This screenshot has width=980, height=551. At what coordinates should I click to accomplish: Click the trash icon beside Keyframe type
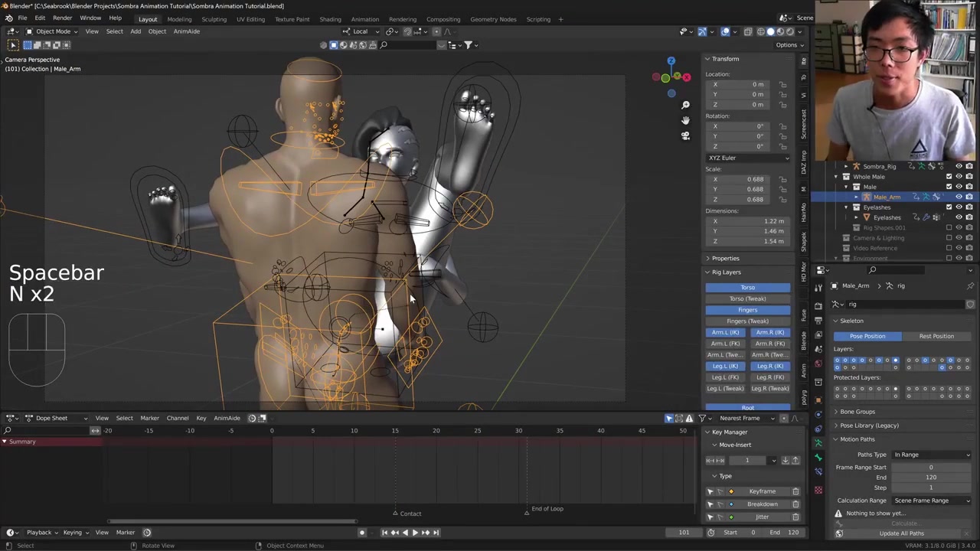tap(795, 491)
